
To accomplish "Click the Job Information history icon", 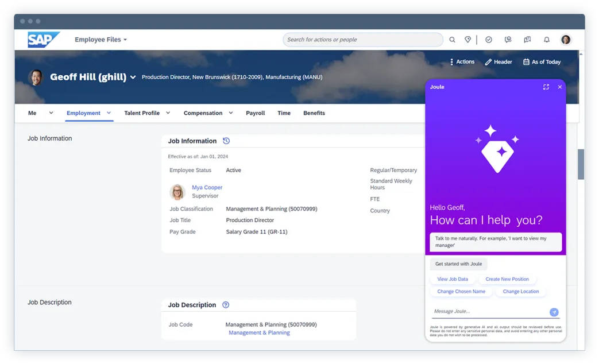I will pyautogui.click(x=226, y=141).
